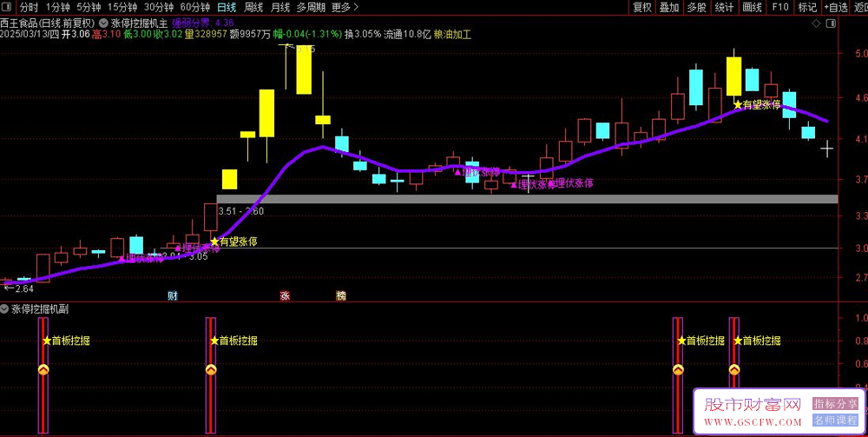
Task: Expand the 张停挖掘机主 indicator dropdown
Action: click(x=104, y=23)
